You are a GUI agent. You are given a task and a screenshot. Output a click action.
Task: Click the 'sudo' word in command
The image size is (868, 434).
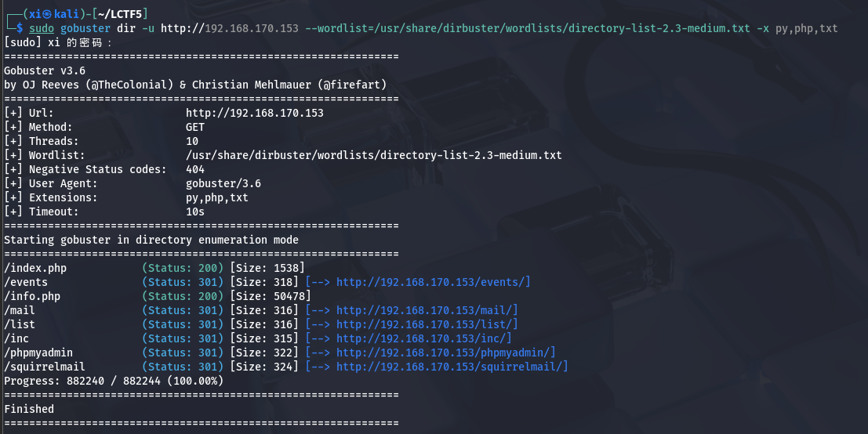(42, 28)
